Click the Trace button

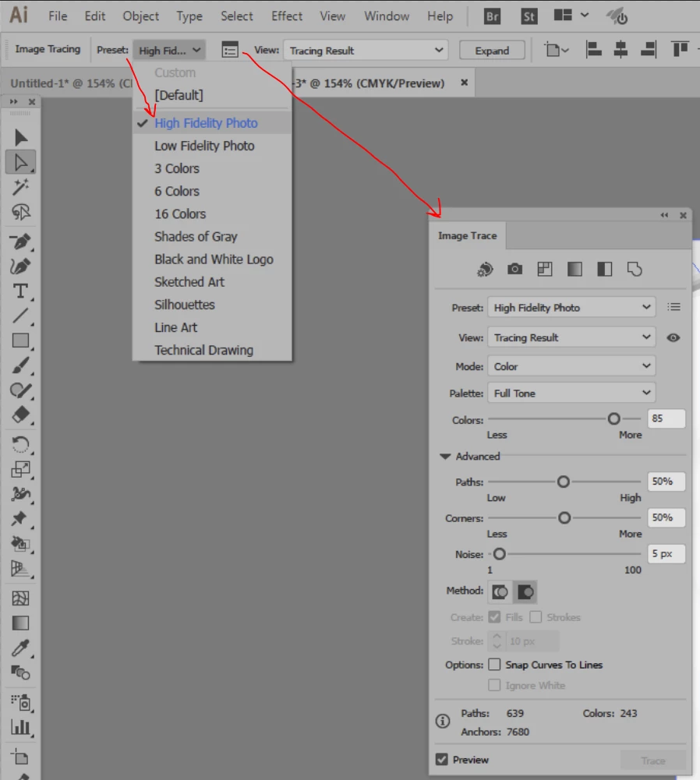(x=652, y=760)
